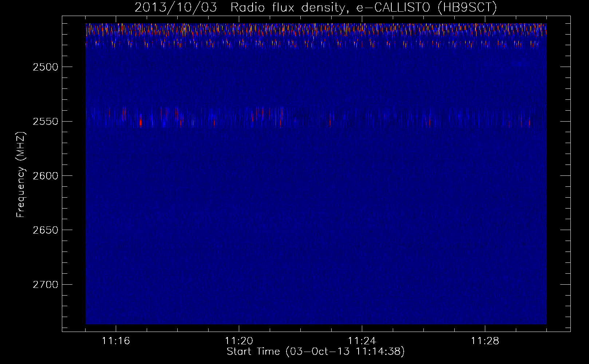
Task: Click the 11:24 time axis label
Action: [362, 341]
